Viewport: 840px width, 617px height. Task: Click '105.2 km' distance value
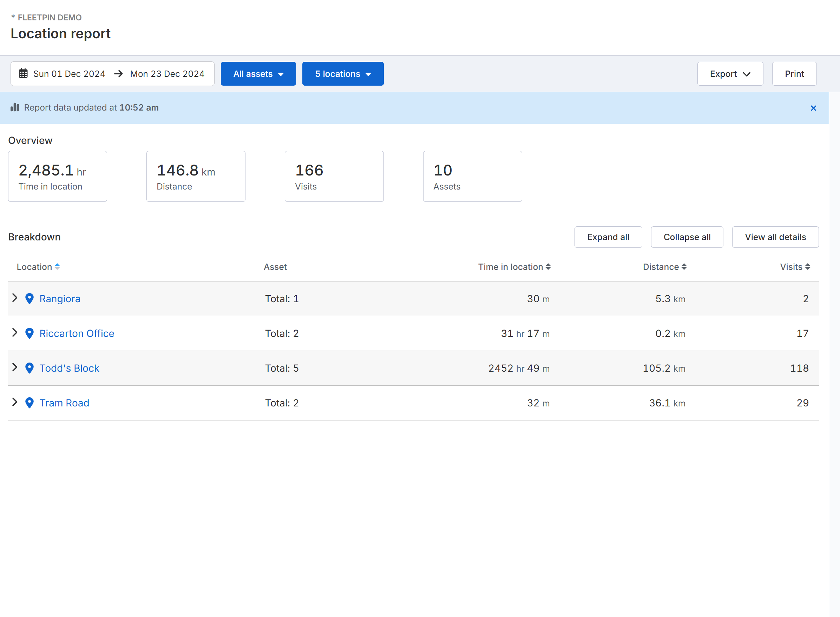pos(664,368)
